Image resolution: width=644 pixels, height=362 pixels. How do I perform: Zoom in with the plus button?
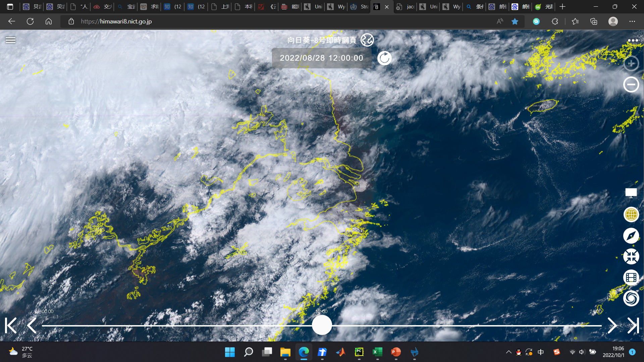[x=631, y=63]
